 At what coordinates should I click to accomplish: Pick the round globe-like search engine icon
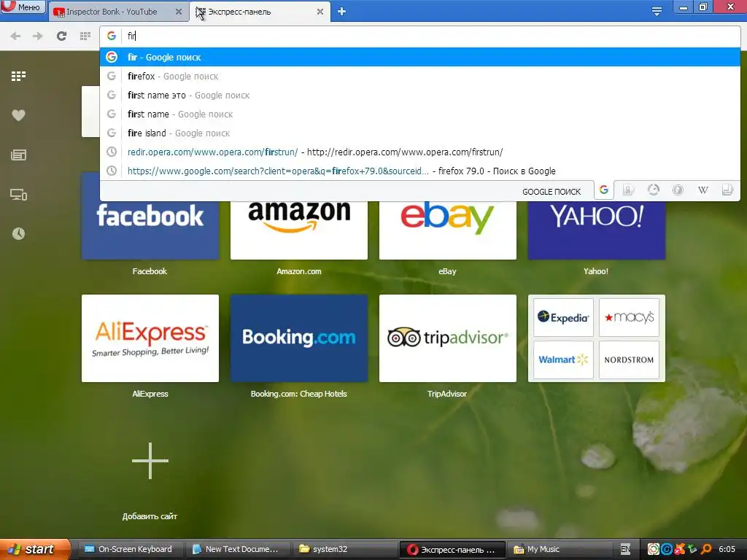coord(678,190)
